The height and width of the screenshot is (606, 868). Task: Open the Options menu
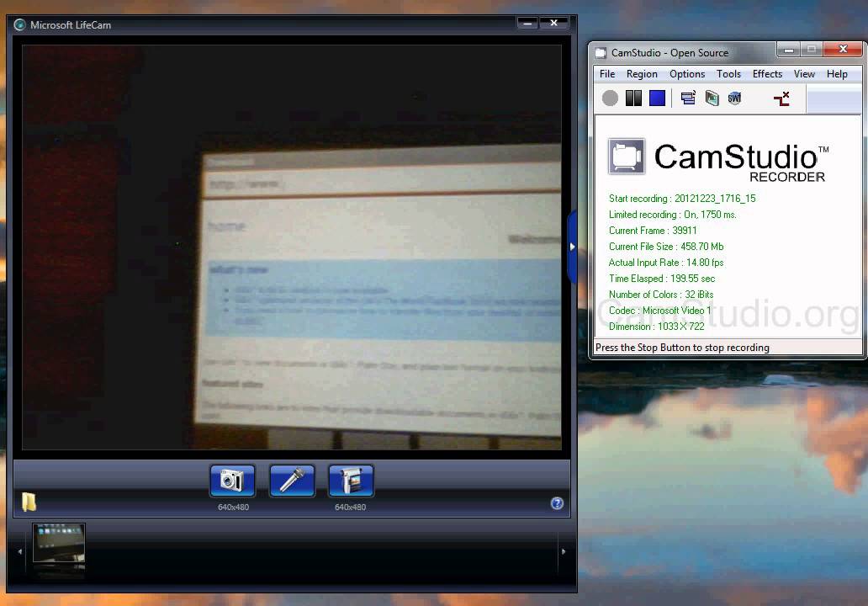pos(687,74)
